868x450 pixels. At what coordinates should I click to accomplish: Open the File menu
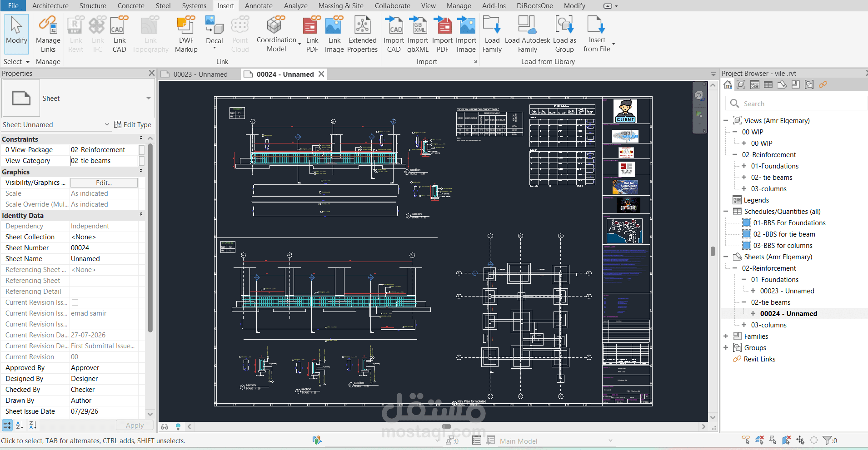[13, 6]
